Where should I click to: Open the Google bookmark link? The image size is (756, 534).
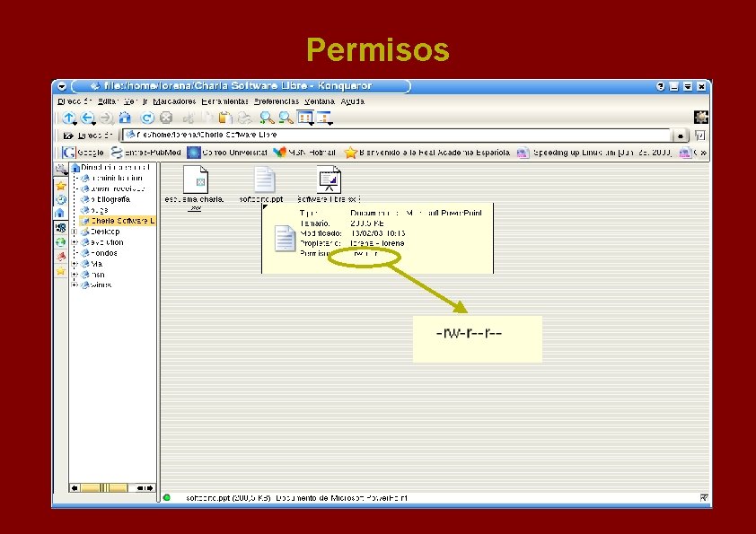coord(83,153)
